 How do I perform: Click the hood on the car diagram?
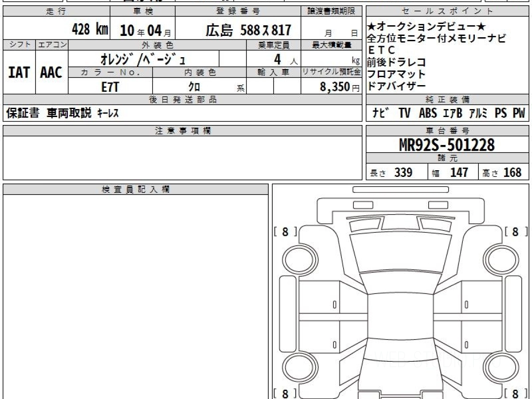pos(401,252)
